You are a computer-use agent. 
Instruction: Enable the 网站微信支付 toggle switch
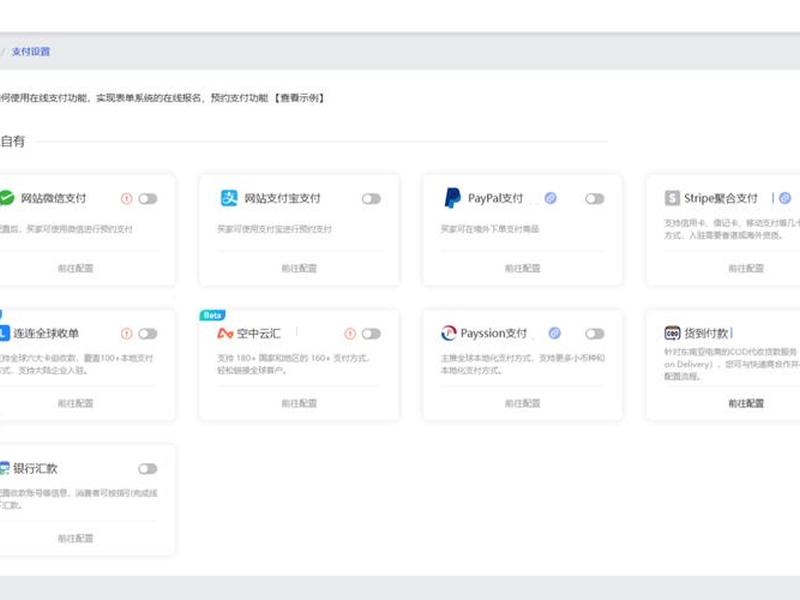click(147, 198)
